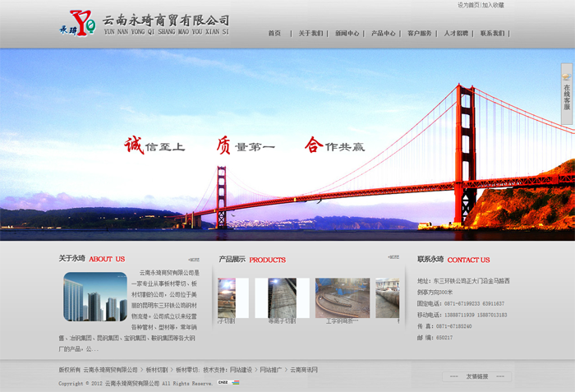Image resolution: width=575 pixels, height=392 pixels.
Task: Click 联系我们 in the top navigation
Action: (x=493, y=34)
